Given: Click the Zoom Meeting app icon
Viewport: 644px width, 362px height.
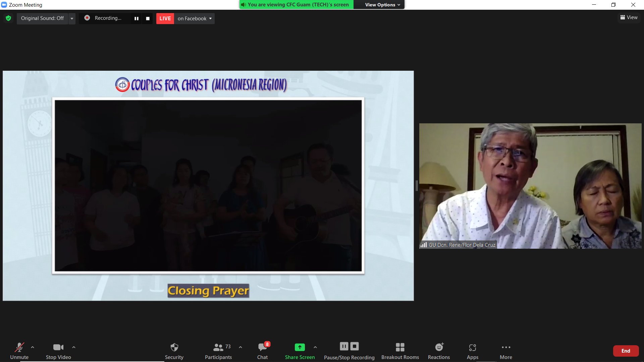Looking at the screenshot, I should point(4,5).
